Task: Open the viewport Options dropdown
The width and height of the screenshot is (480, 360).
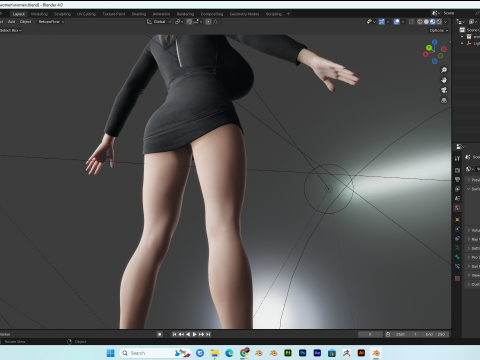Action: coord(439,30)
